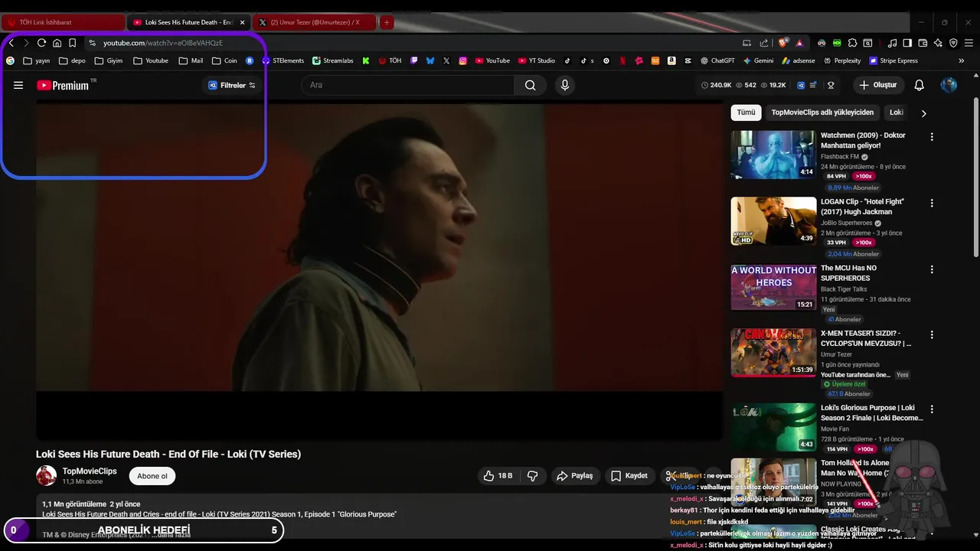Open options for LOGAN Clip video
The height and width of the screenshot is (551, 980).
pos(932,204)
